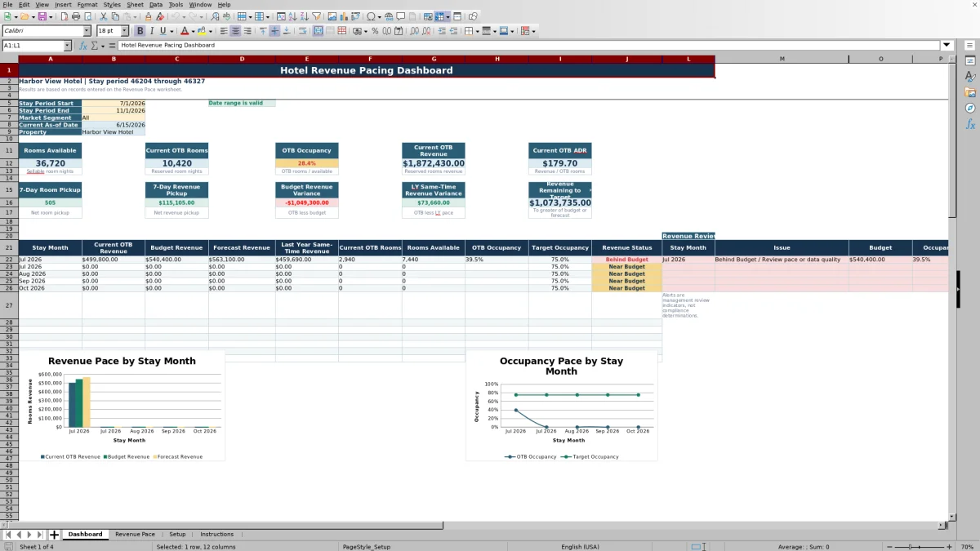The height and width of the screenshot is (551, 980).
Task: Switch to the Revenue Pace sheet tab
Action: click(135, 535)
